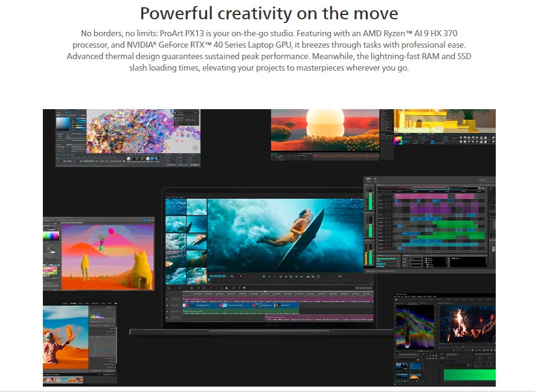Click the undo arrow in laptop editor toolbar
Viewport: 535px width, 392px height.
(x=199, y=288)
